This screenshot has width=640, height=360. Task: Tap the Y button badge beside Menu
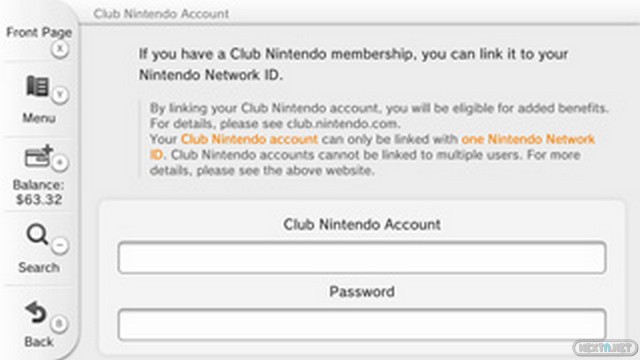60,95
